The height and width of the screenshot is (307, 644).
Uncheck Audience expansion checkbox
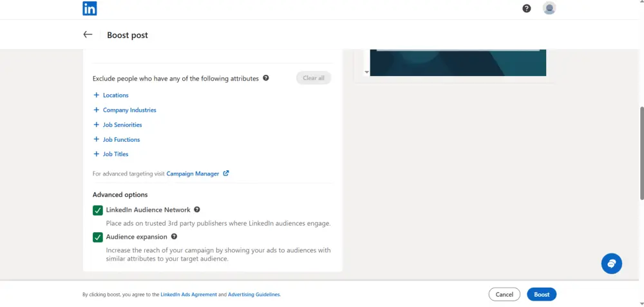point(98,237)
